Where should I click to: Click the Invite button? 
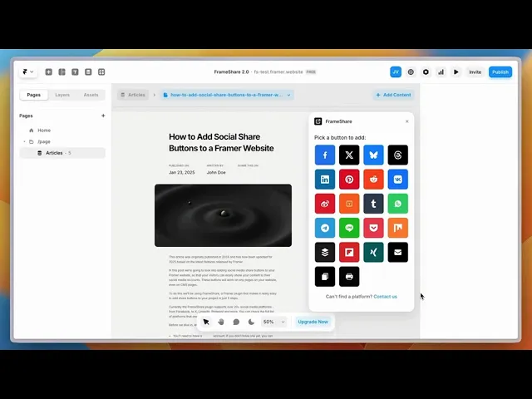475,72
